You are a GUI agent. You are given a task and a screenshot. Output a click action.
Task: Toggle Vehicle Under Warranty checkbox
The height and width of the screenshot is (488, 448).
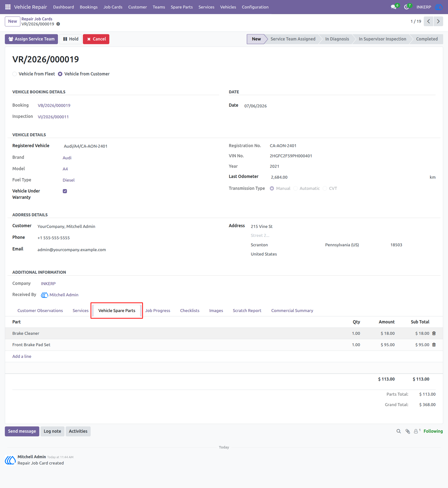click(65, 191)
